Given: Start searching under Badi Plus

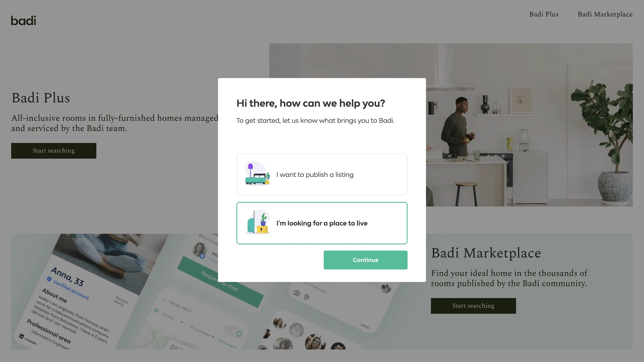Looking at the screenshot, I should (53, 151).
